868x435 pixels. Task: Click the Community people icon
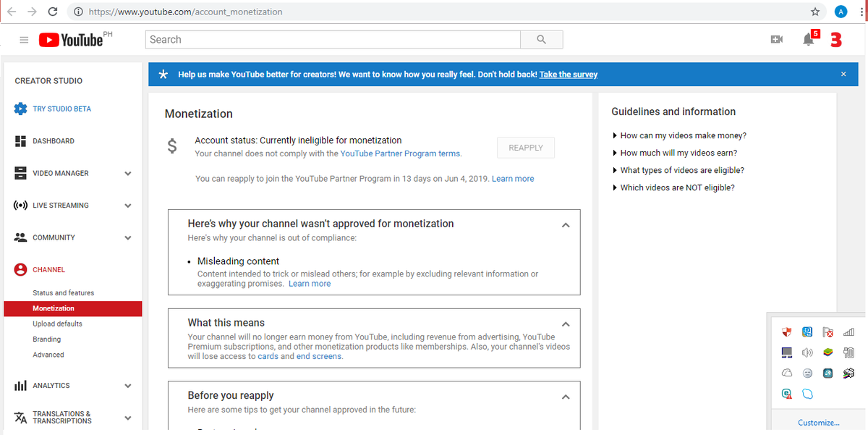[20, 237]
